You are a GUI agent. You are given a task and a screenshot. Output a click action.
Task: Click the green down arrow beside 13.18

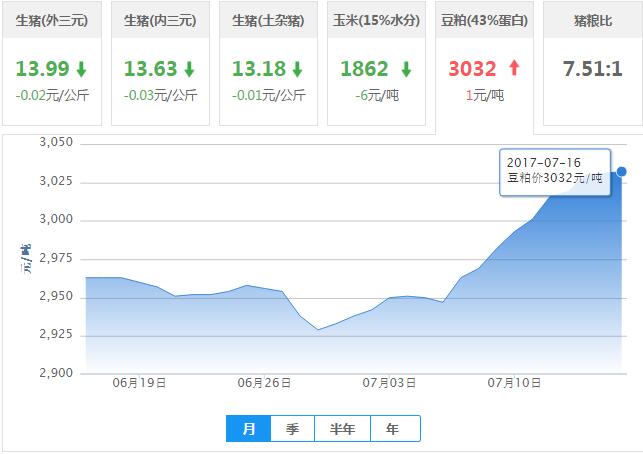tap(297, 69)
